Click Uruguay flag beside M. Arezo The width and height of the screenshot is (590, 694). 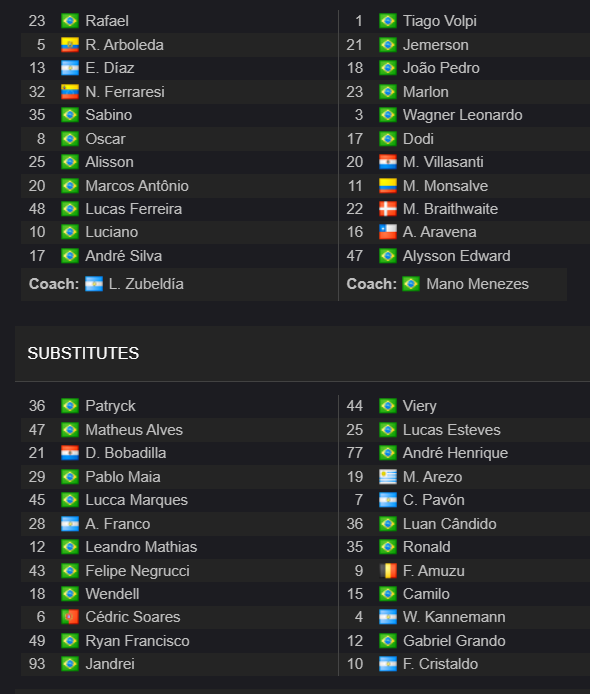388,477
